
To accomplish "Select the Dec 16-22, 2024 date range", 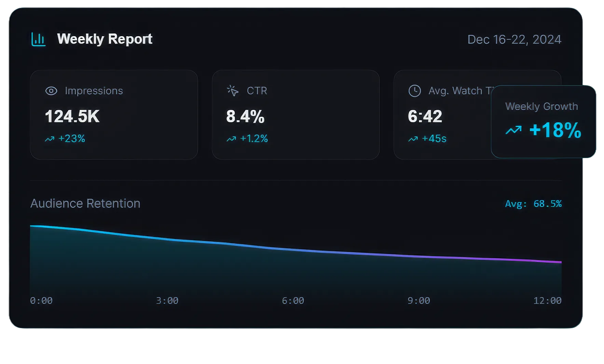I will (514, 40).
